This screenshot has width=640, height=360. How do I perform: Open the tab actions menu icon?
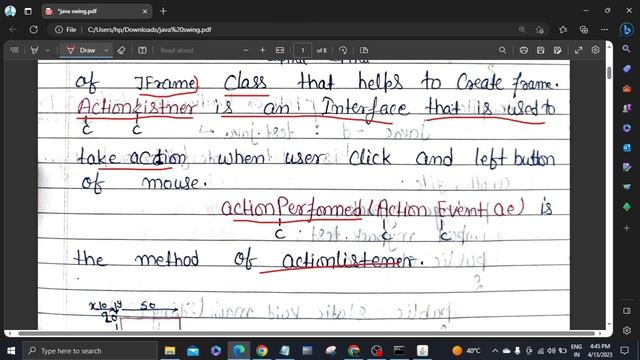[28, 11]
